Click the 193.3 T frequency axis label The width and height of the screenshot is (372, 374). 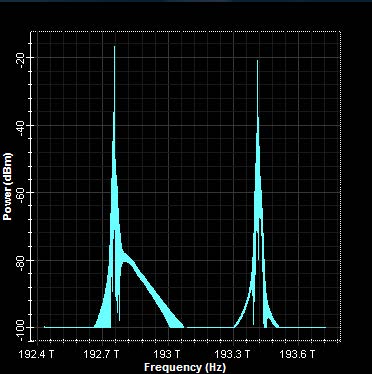point(232,354)
